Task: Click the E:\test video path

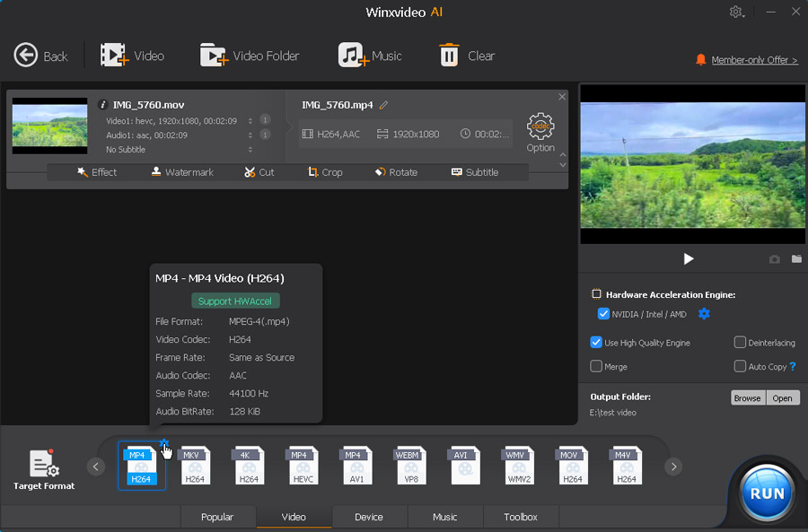Action: pos(612,413)
